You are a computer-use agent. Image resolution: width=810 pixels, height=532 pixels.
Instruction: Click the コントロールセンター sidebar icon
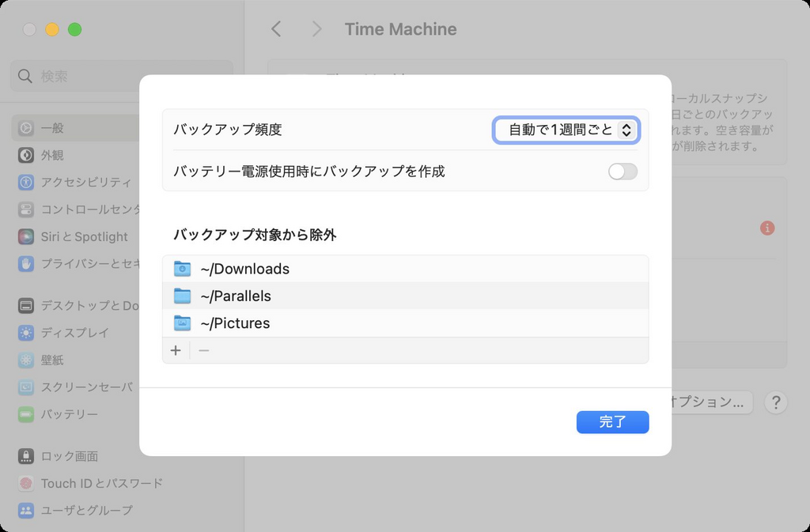[x=26, y=209]
